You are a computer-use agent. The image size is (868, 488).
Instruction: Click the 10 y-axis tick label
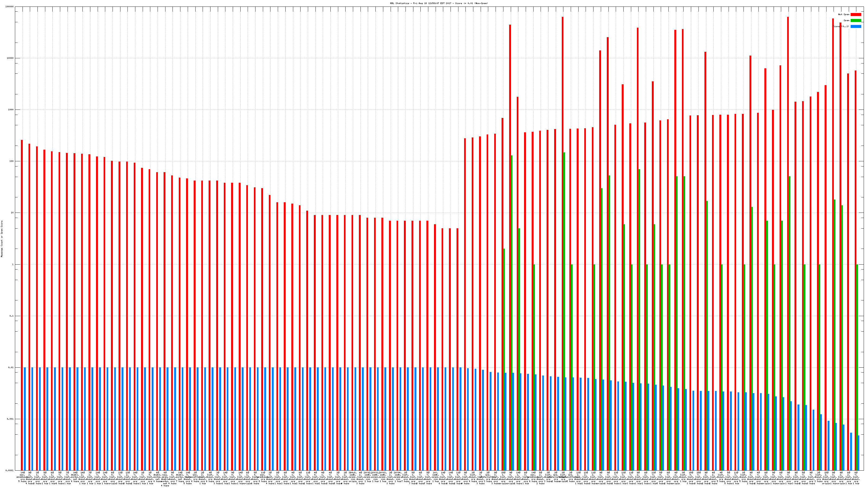point(12,213)
